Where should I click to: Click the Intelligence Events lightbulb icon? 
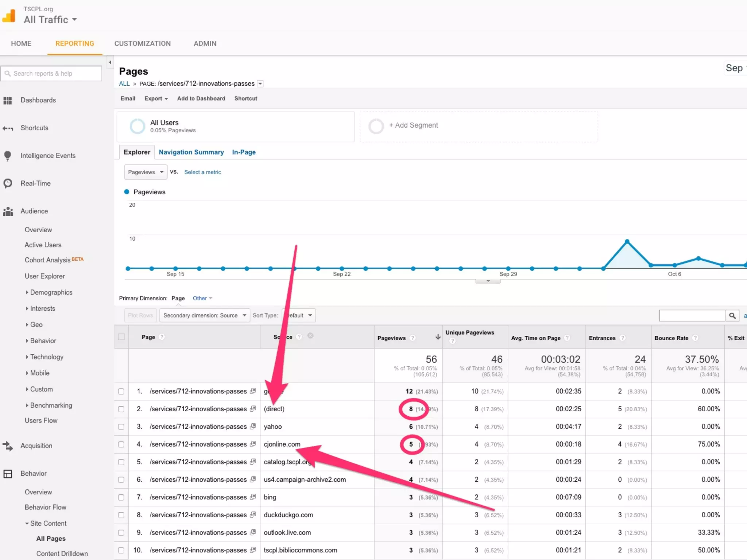coord(7,156)
